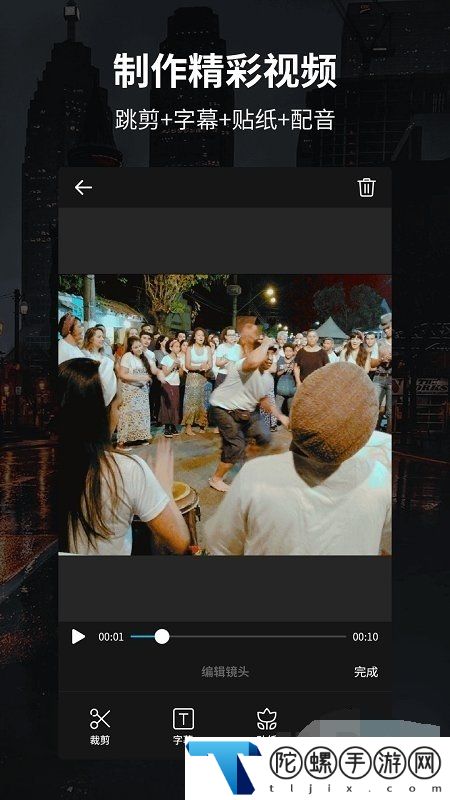Tap the street dance video preview
Screen dimensions: 450x800
225,415
